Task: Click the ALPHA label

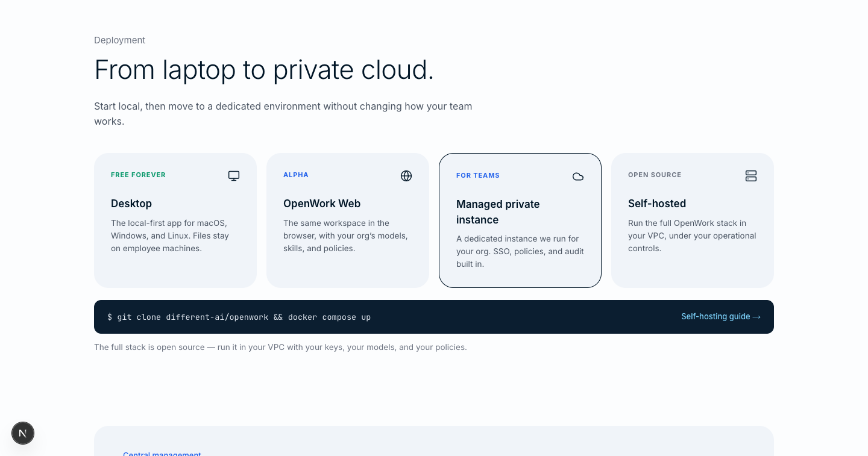Action: [x=296, y=175]
